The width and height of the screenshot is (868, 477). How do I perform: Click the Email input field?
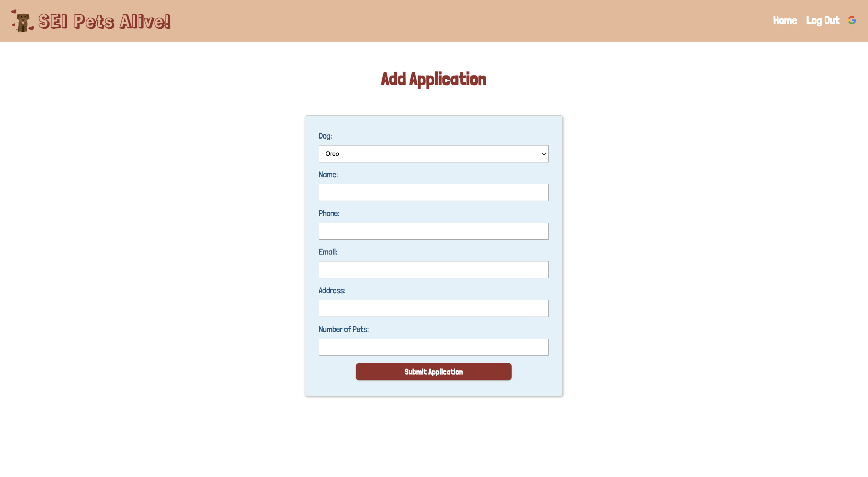click(433, 269)
